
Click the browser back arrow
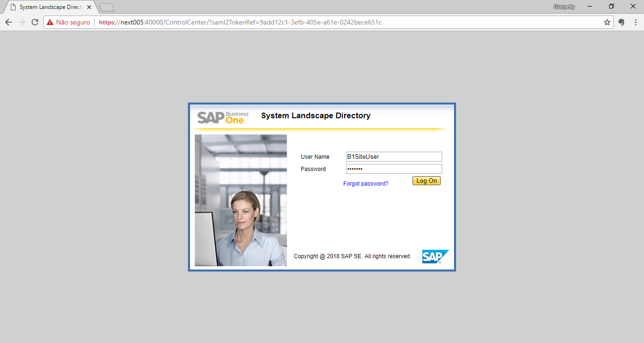pyautogui.click(x=8, y=22)
